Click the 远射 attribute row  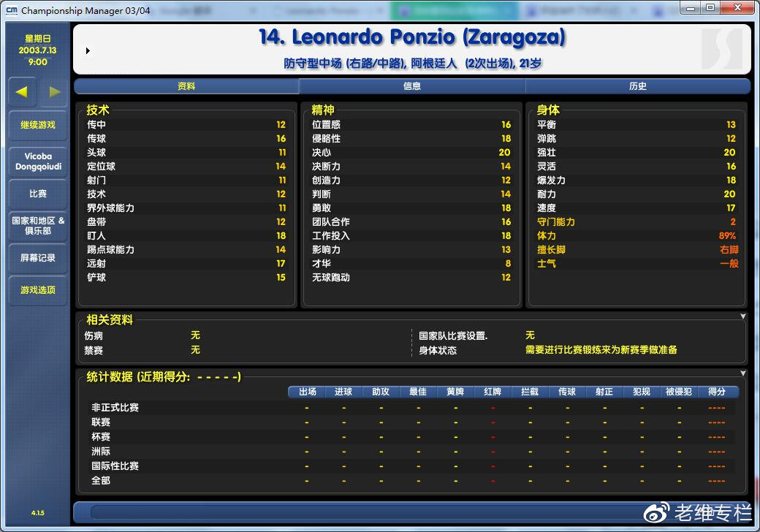pyautogui.click(x=186, y=264)
